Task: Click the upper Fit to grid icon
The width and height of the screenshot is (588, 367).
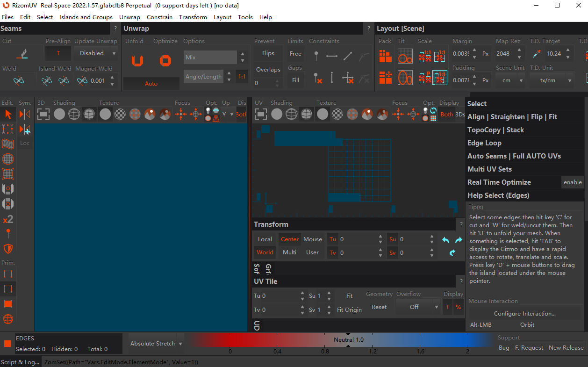Action: pyautogui.click(x=405, y=56)
